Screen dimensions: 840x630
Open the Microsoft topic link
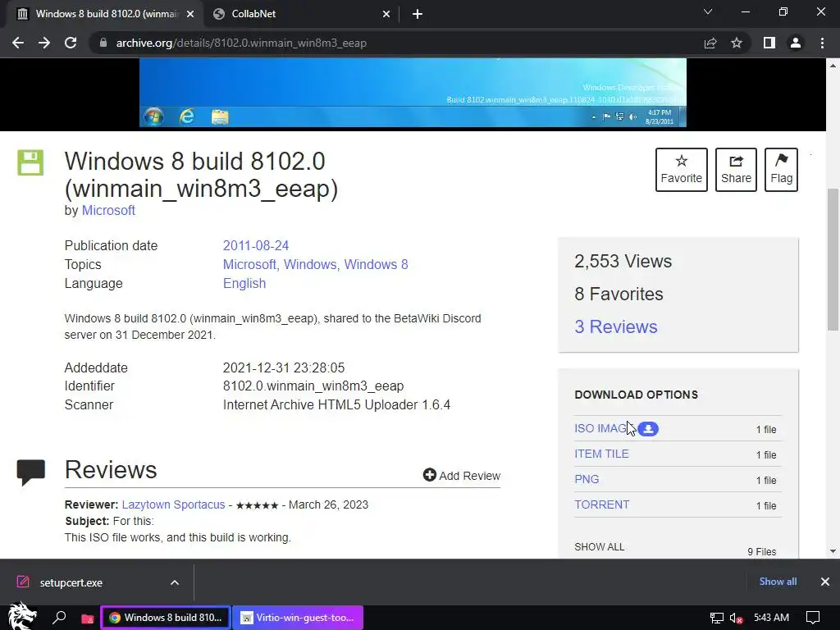click(249, 264)
